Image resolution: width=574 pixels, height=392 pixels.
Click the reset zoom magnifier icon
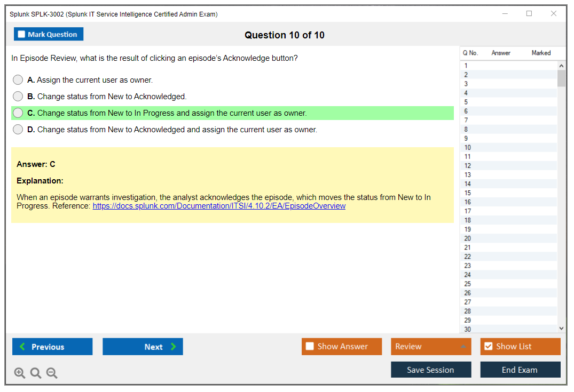pyautogui.click(x=36, y=373)
